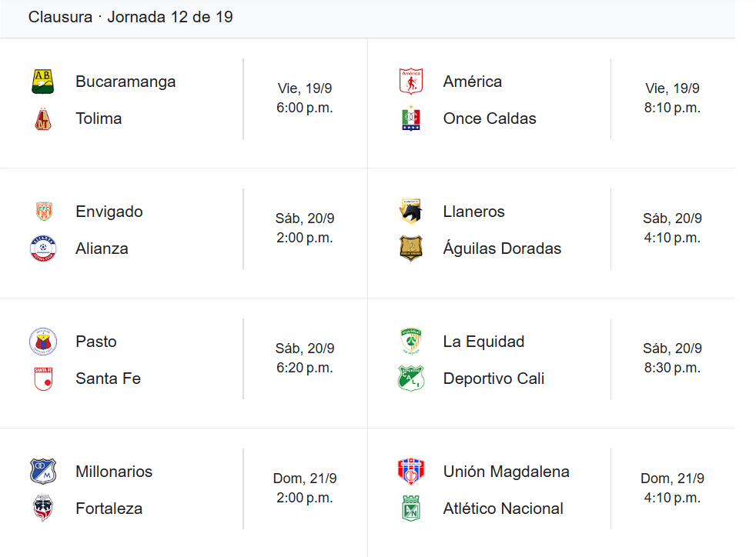Click the Clausura Jornada 12 de 19 header
This screenshot has width=756, height=557.
[131, 17]
